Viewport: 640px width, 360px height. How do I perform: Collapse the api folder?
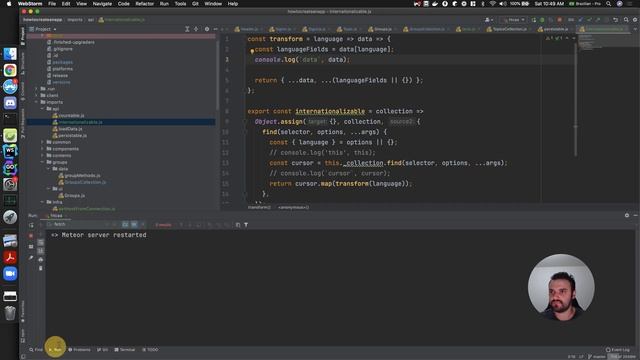pos(42,109)
